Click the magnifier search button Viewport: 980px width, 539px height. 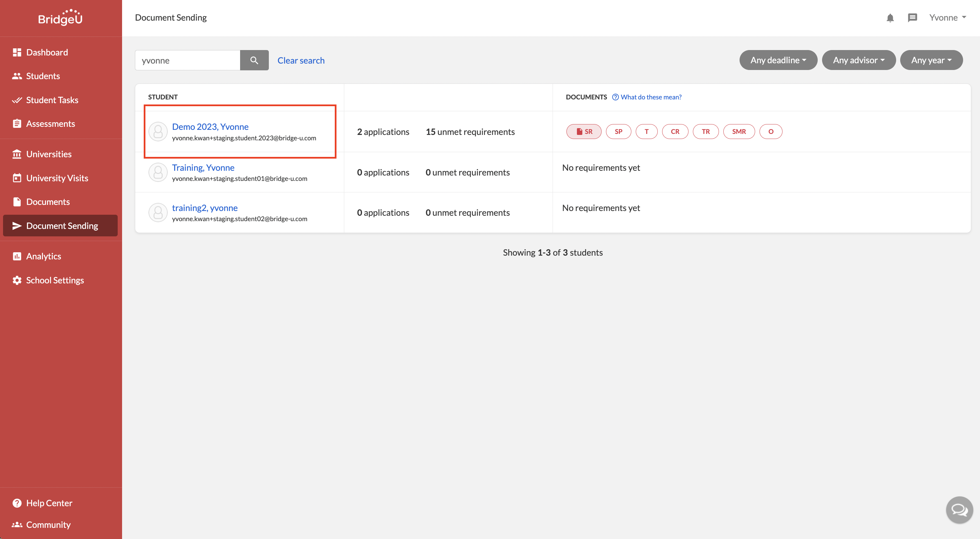tap(254, 60)
